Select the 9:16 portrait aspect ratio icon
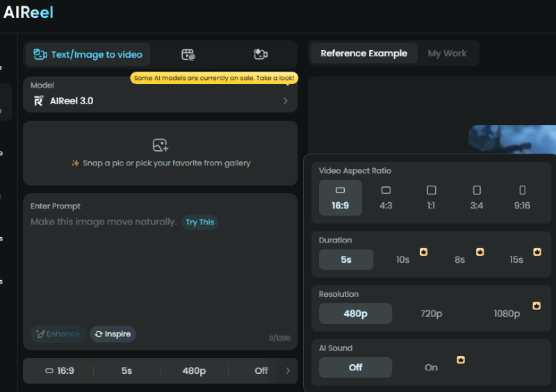This screenshot has height=392, width=556. [523, 190]
